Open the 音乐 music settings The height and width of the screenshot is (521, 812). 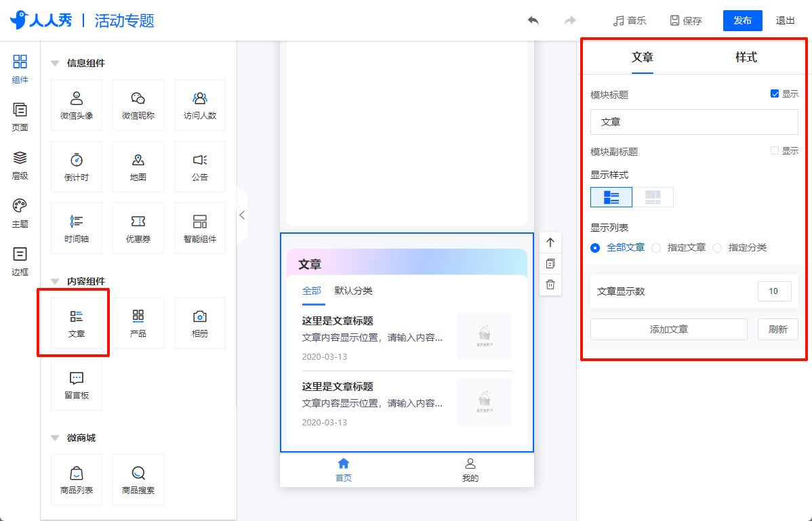(629, 21)
